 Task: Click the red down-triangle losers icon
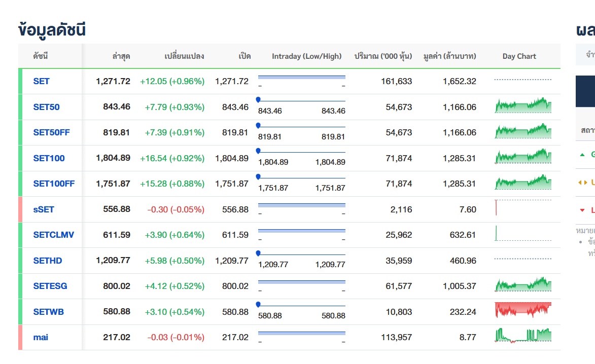pos(582,210)
